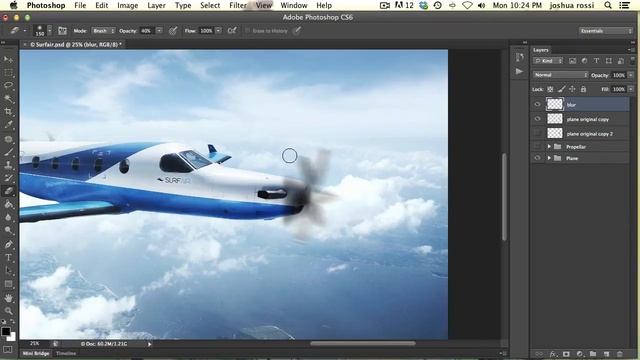Select the Path Selection tool
The width and height of the screenshot is (640, 360).
[8, 271]
